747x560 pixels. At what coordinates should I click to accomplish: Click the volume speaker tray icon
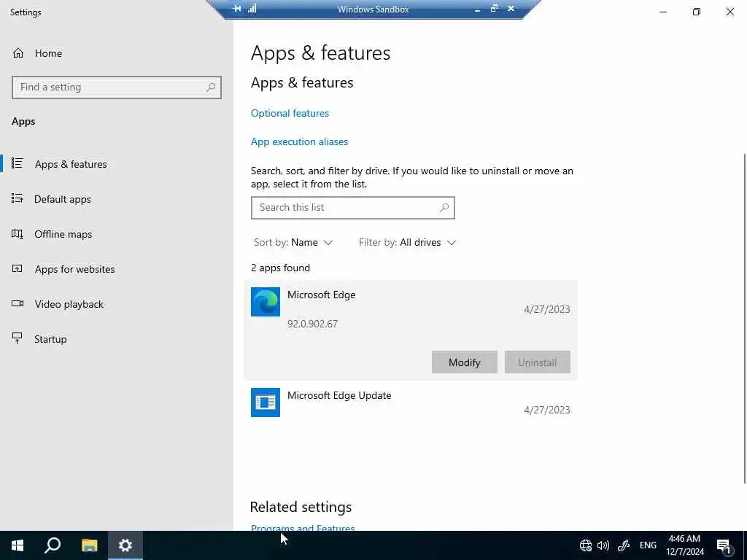(603, 545)
